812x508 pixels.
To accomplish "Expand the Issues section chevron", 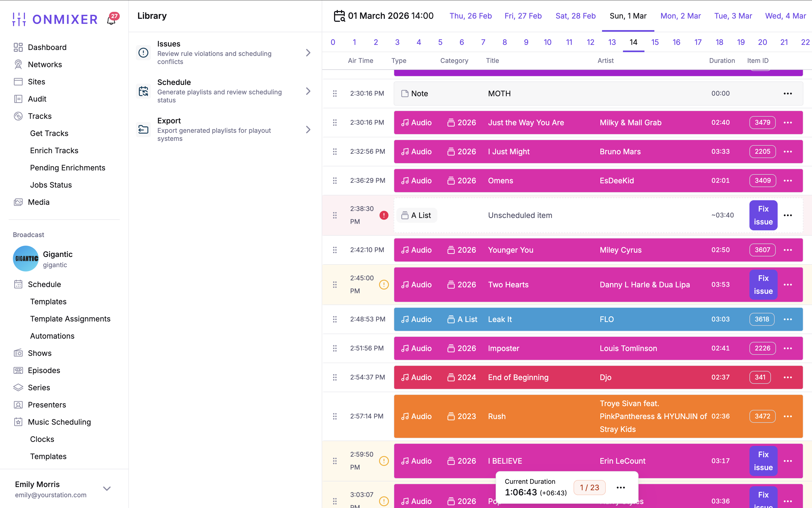I will coord(308,53).
